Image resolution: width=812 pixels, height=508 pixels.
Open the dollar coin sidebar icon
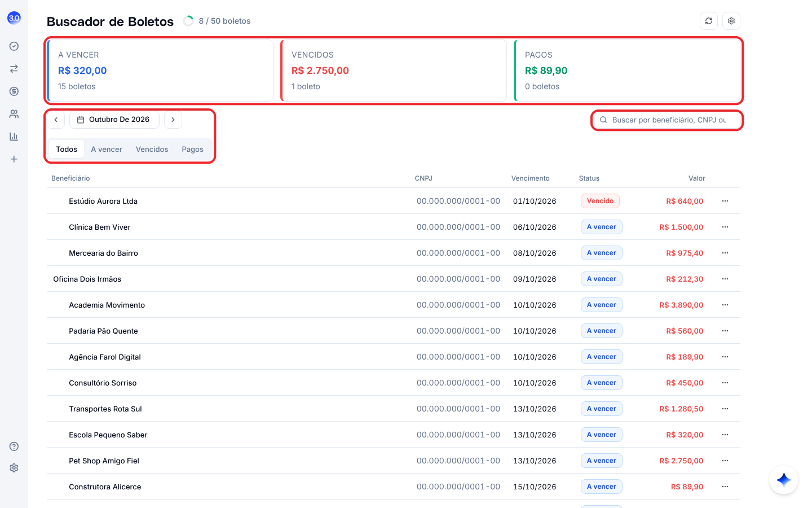(14, 91)
